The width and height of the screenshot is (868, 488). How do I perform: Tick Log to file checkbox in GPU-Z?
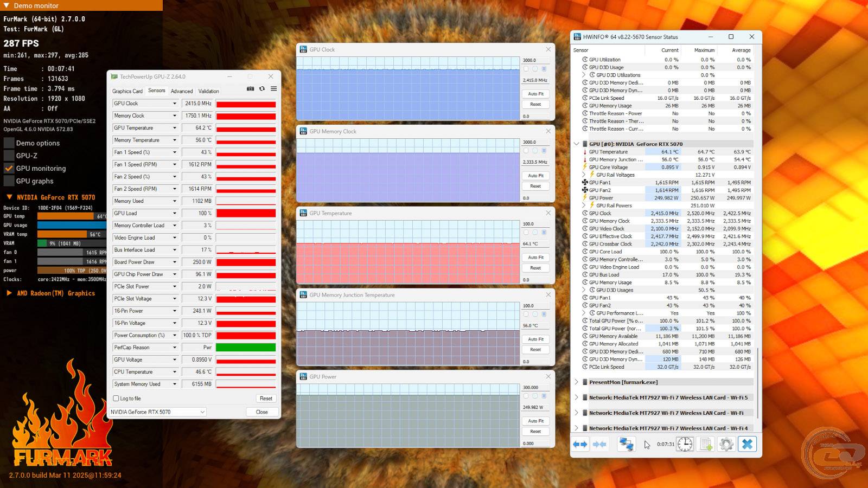[x=116, y=399]
